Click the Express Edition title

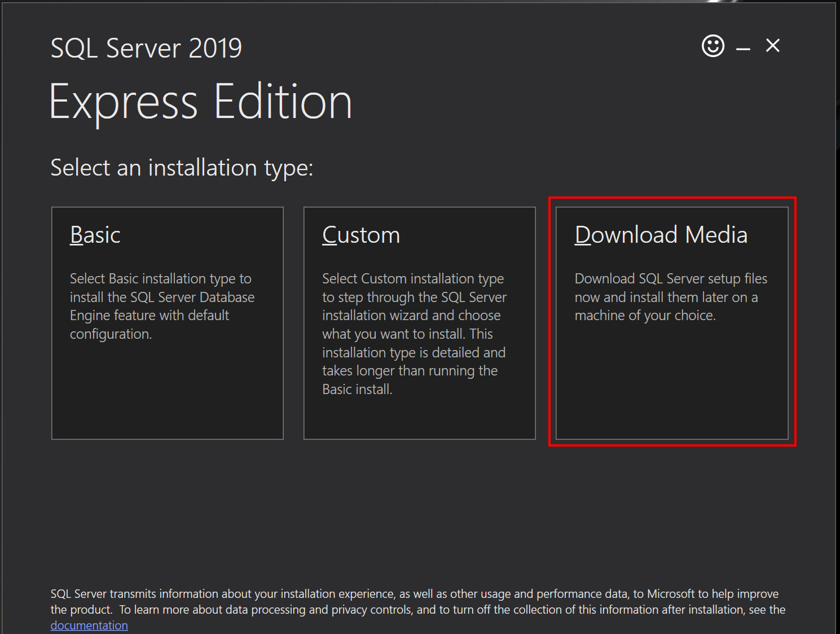click(201, 102)
